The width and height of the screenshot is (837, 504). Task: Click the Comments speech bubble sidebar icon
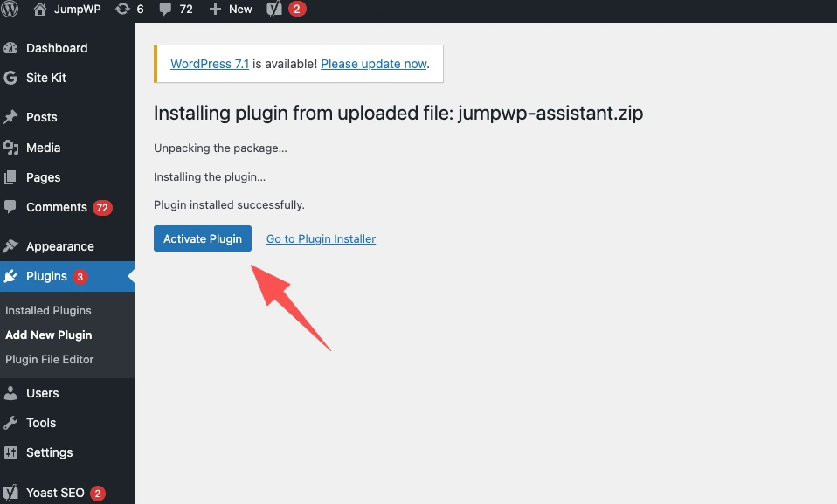[10, 207]
